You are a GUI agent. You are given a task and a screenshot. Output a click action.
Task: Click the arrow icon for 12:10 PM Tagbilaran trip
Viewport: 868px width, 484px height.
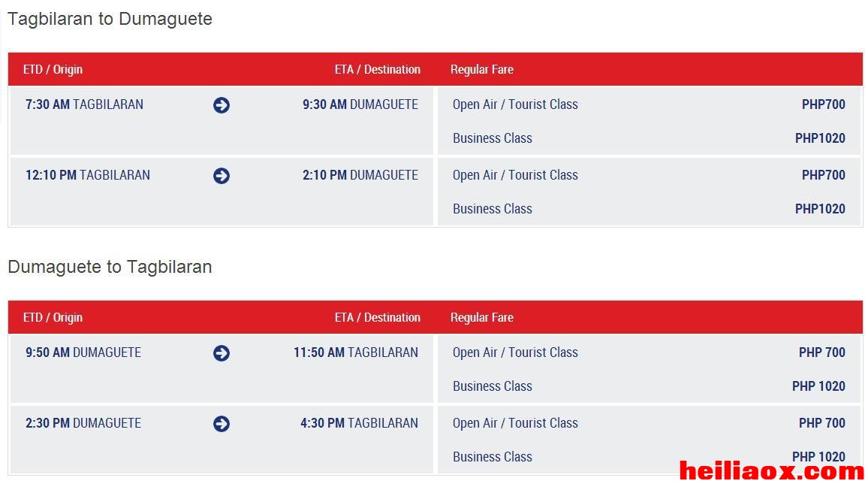(222, 176)
